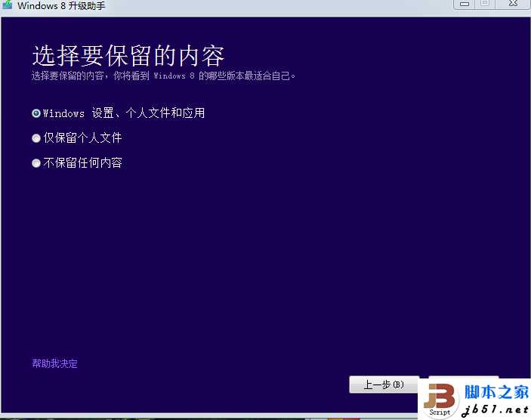Click the subtitle about Windows 8 的哪些版本
Screen dimensions: 531x420
pyautogui.click(x=164, y=76)
